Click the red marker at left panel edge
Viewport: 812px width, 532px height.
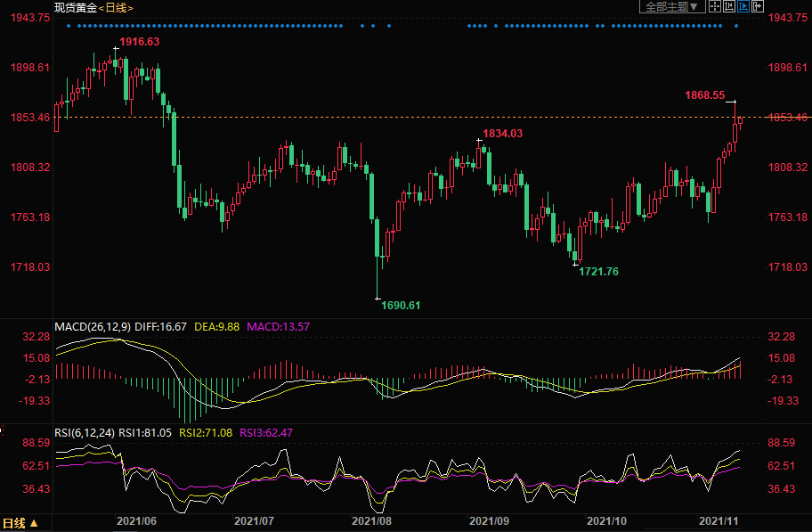click(2, 430)
